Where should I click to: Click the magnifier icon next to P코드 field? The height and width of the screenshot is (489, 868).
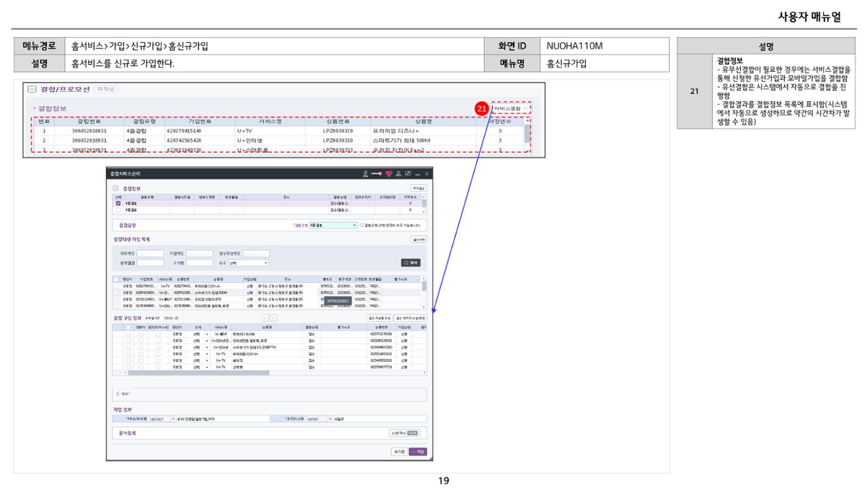pyautogui.click(x=173, y=419)
